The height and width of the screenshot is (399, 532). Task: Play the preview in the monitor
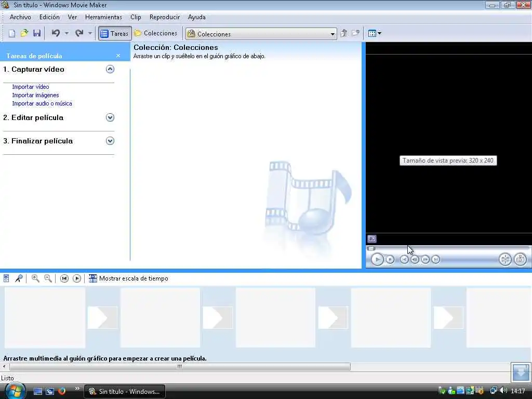click(377, 260)
